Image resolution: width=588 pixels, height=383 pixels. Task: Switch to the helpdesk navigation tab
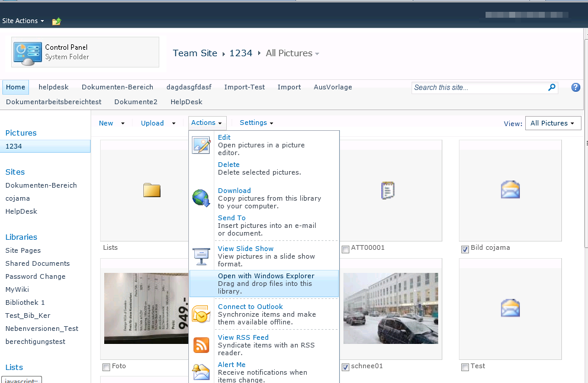coord(53,87)
